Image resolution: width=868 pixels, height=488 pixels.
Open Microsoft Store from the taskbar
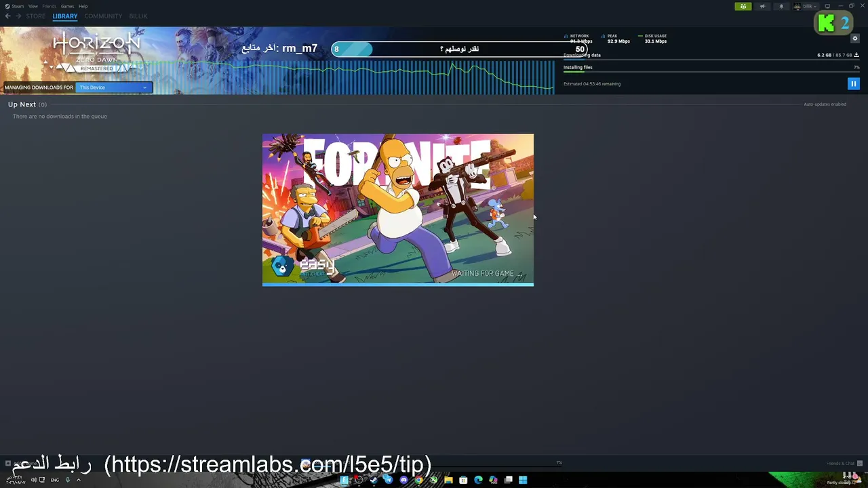pos(463,480)
